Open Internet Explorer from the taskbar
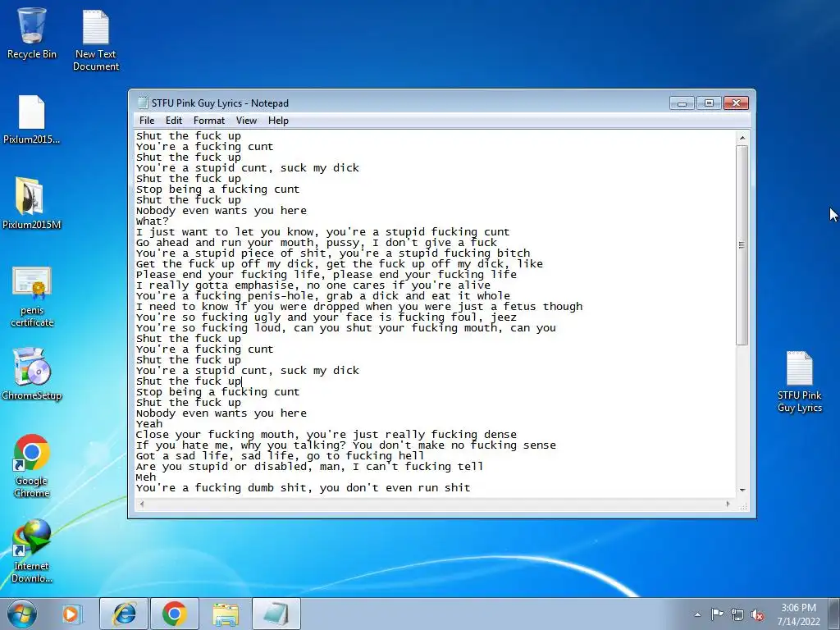Image resolution: width=840 pixels, height=630 pixels. (x=124, y=614)
